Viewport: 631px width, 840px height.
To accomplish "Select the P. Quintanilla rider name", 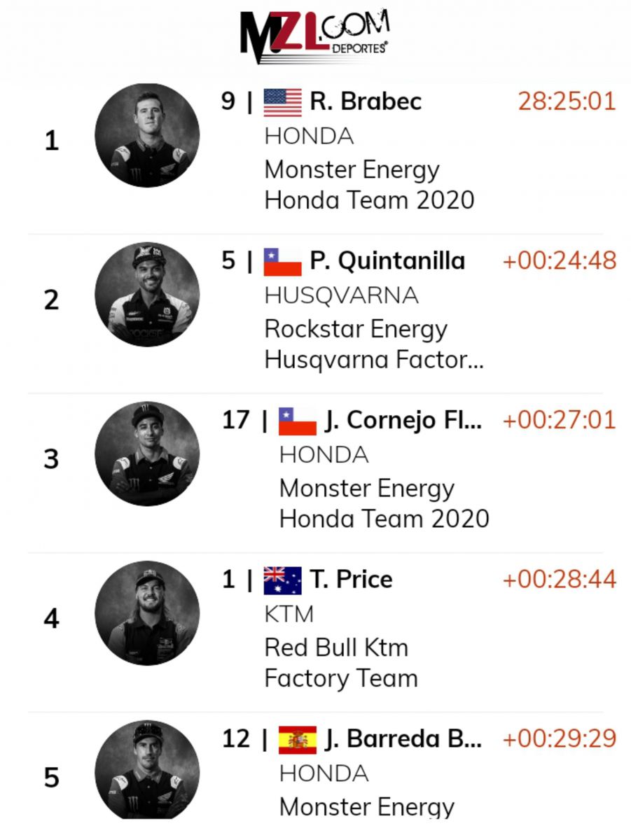I will pyautogui.click(x=387, y=261).
